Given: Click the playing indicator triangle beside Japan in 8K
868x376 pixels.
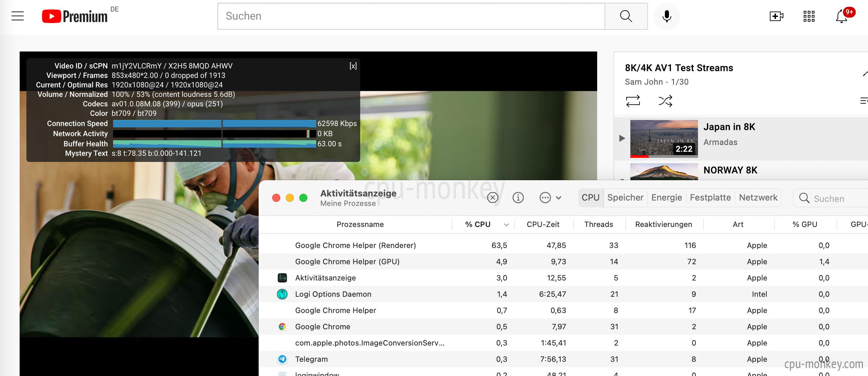Looking at the screenshot, I should [622, 138].
